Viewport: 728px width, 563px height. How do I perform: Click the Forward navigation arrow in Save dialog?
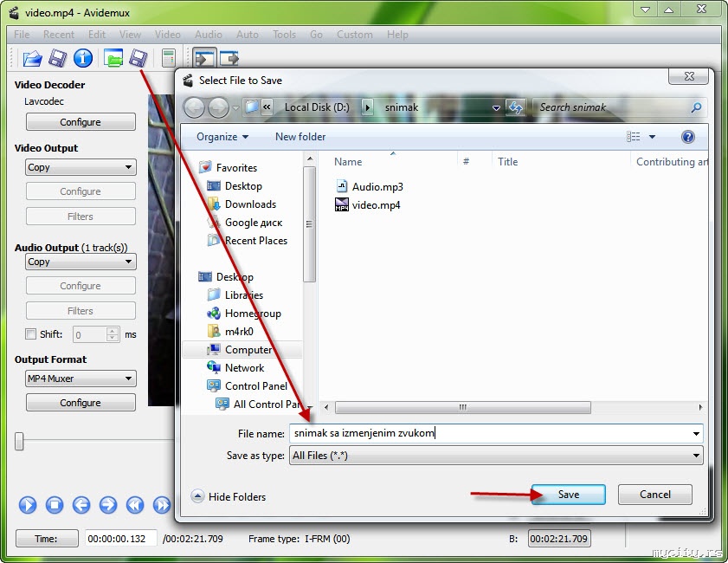point(218,107)
